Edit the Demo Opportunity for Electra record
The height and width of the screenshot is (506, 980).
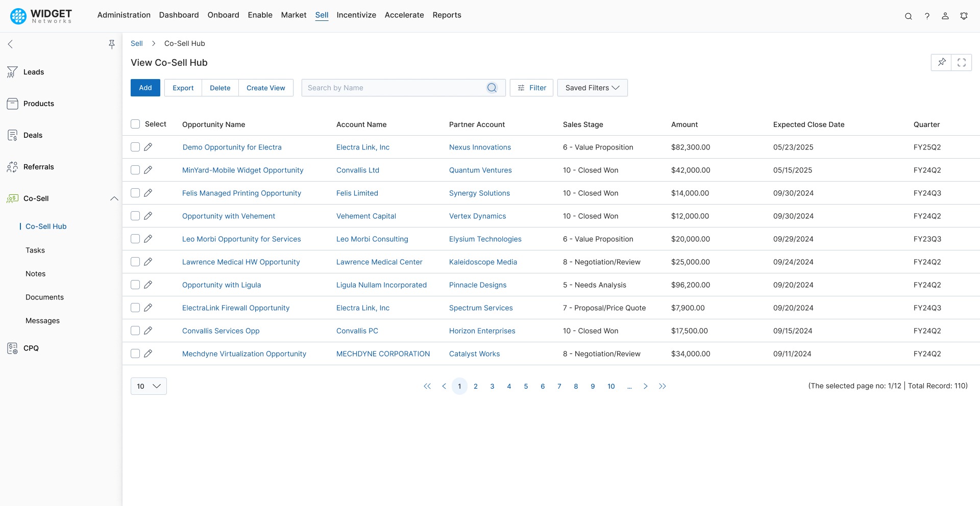click(x=148, y=147)
